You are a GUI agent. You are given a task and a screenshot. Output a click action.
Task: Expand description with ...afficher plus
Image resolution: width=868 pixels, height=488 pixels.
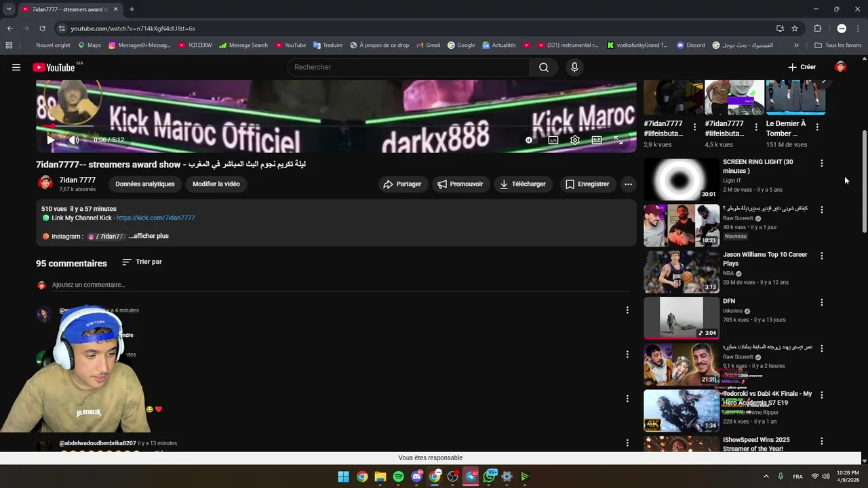click(149, 236)
